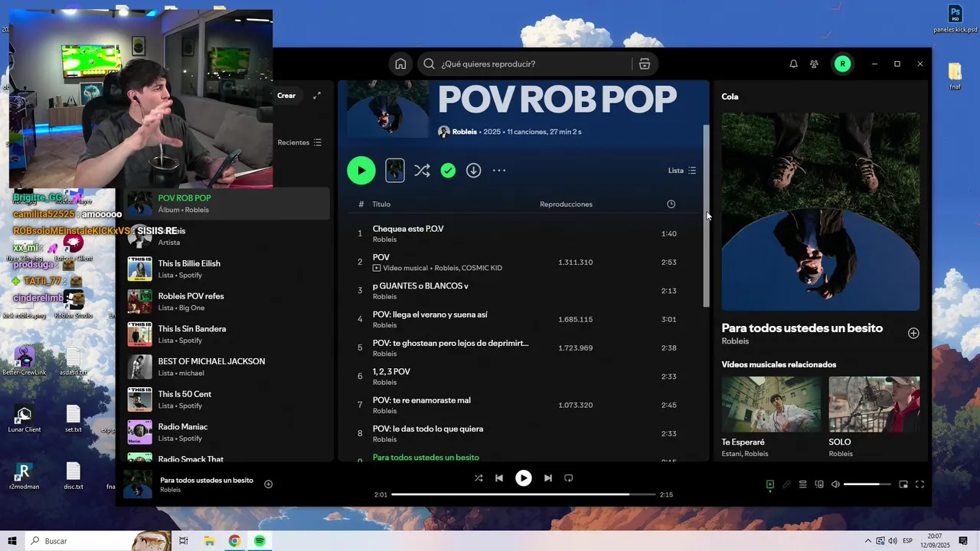Add the queue song to library with plus icon
This screenshot has width=980, height=551.
913,333
